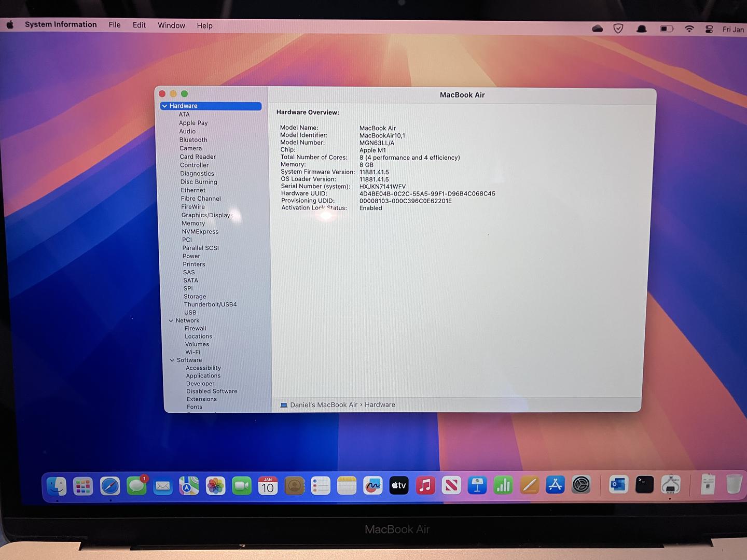Launch Music from the Dock
The height and width of the screenshot is (560, 747).
[425, 485]
